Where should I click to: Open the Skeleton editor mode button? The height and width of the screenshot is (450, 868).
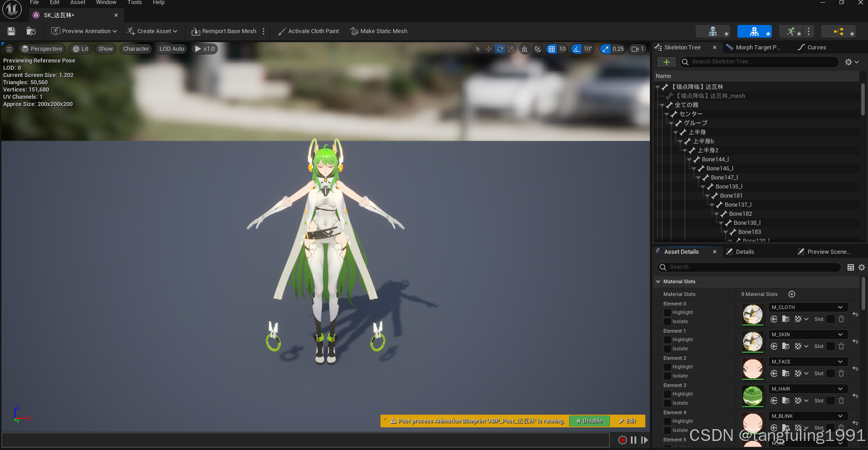click(713, 31)
